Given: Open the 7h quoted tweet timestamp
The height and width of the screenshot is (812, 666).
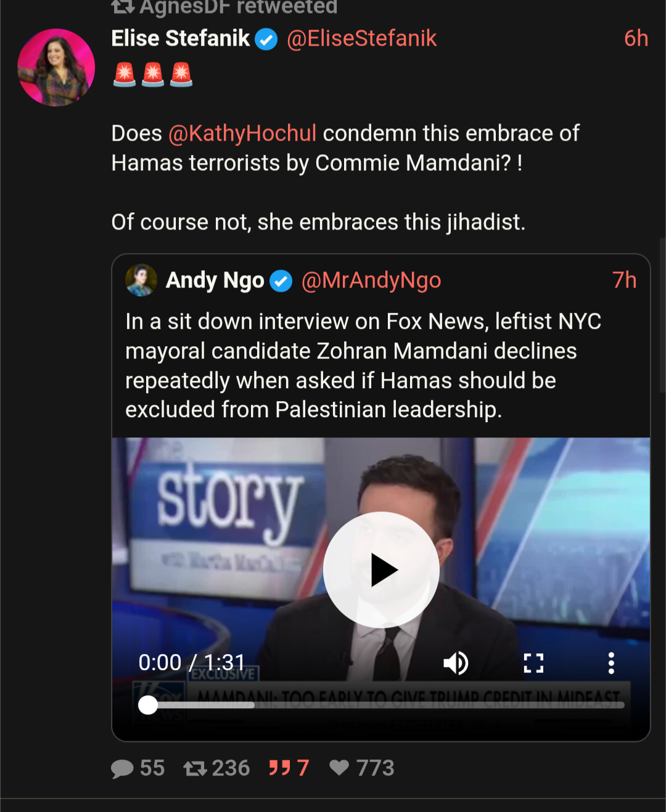Looking at the screenshot, I should point(624,280).
